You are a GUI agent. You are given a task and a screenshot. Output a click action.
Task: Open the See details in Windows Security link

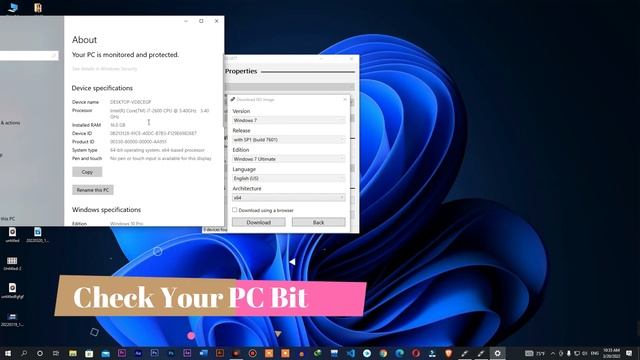(104, 69)
